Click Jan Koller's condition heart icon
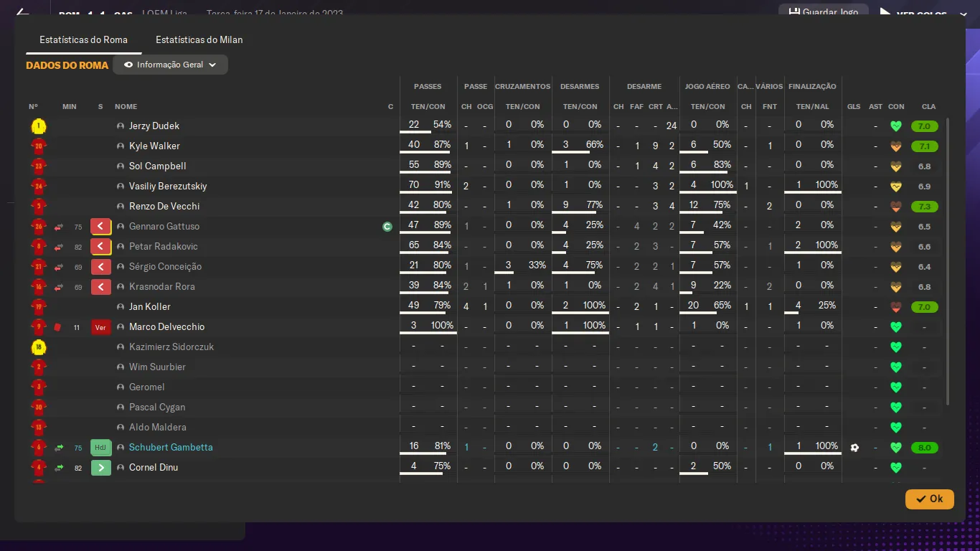 coord(895,307)
